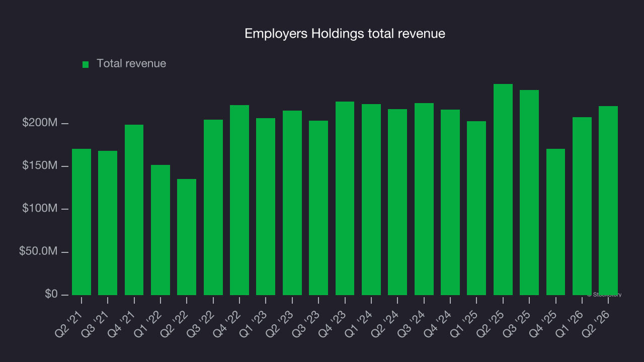Select the Q2 '21 revenue bar
The width and height of the screenshot is (644, 362).
[82, 222]
